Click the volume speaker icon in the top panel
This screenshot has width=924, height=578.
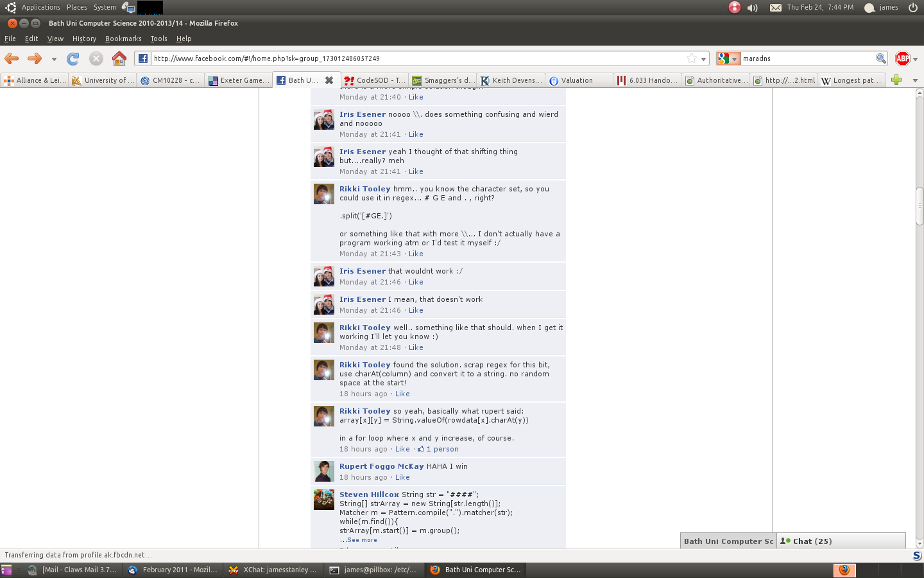(x=753, y=8)
